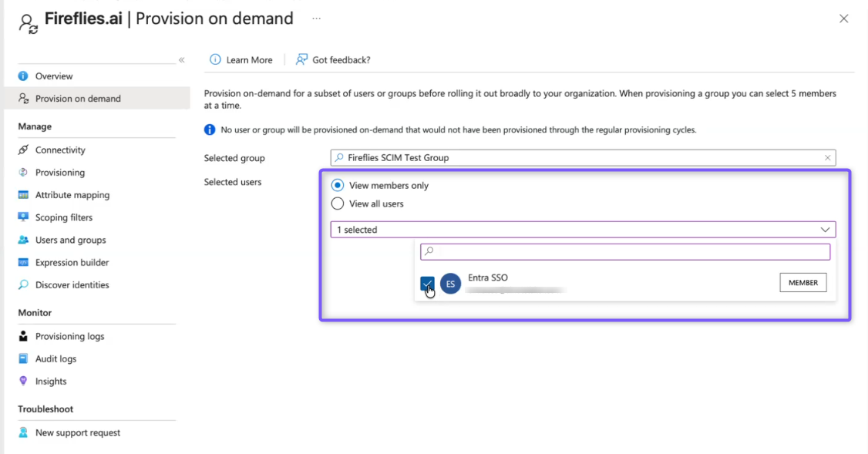Expand the 1 selected users dropdown
868x454 pixels.
click(x=583, y=230)
